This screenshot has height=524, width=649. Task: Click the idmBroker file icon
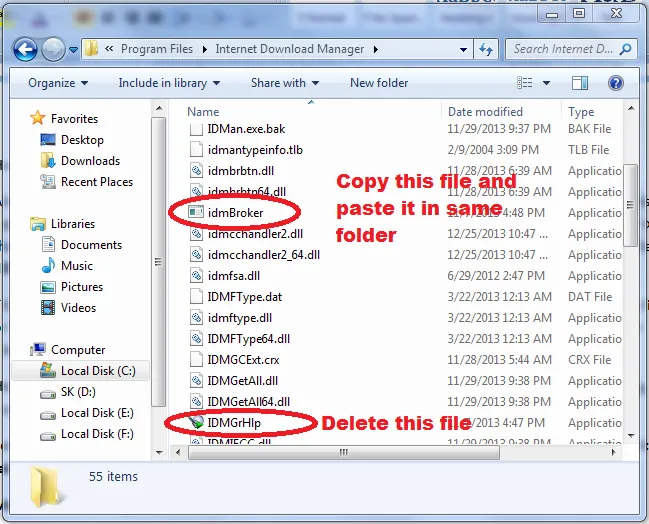click(x=196, y=212)
